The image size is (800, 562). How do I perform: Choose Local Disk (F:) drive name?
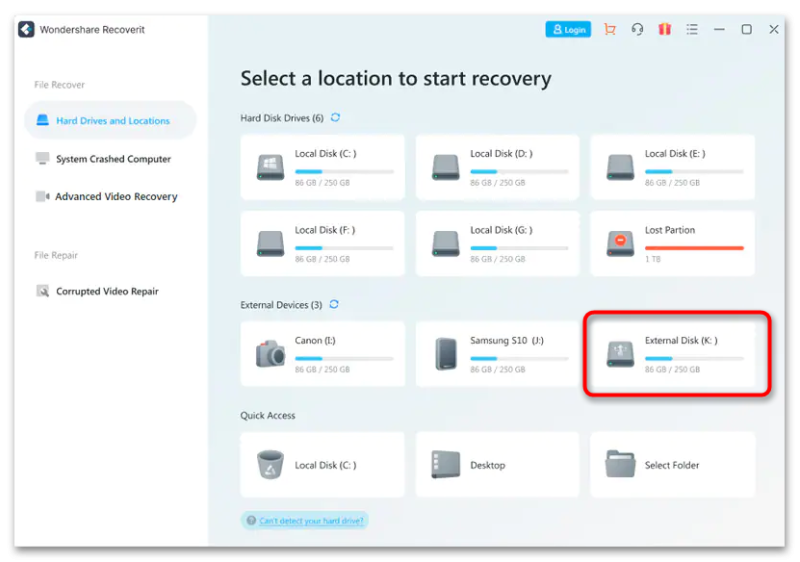[325, 230]
